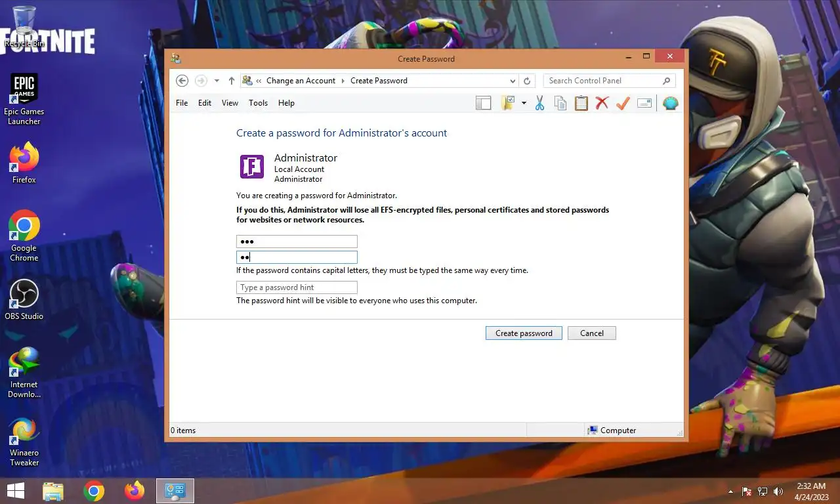Open the Tools menu
This screenshot has width=840, height=504.
point(258,103)
